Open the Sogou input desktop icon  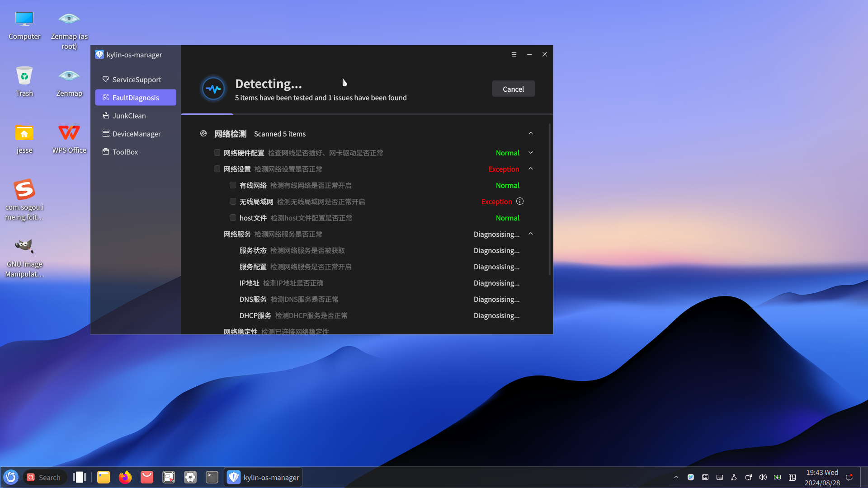[x=24, y=200]
